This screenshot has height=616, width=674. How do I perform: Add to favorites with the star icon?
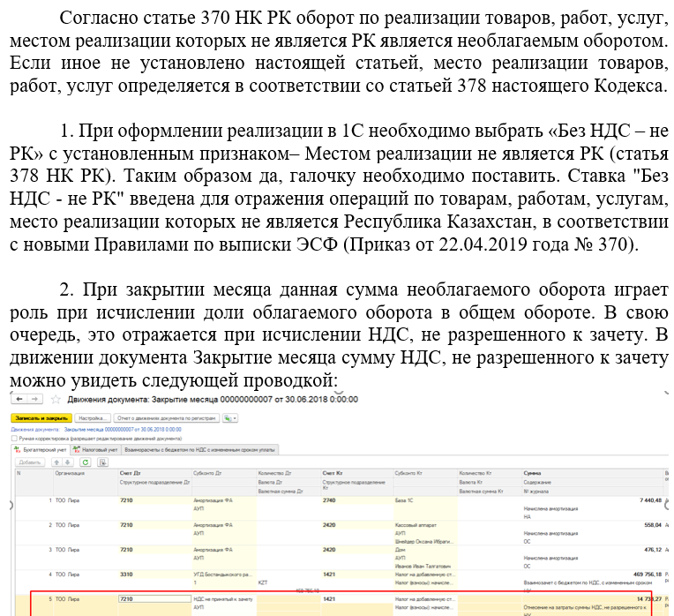(x=56, y=400)
